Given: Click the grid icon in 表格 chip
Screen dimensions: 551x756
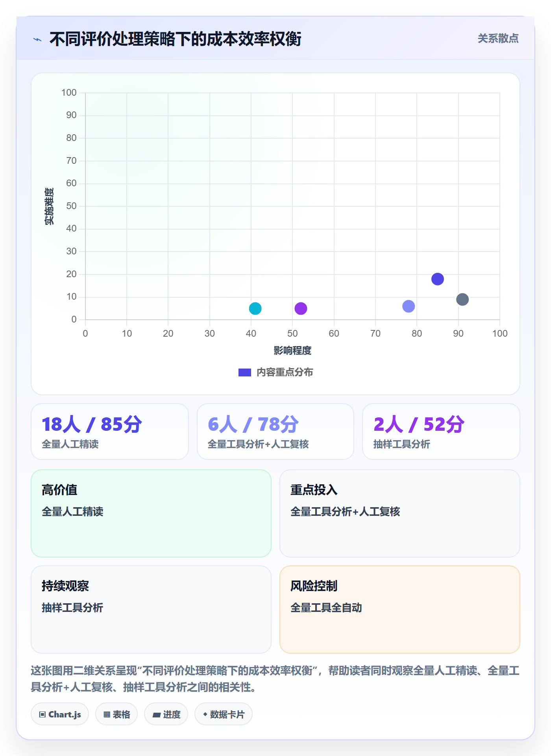Looking at the screenshot, I should tap(107, 714).
